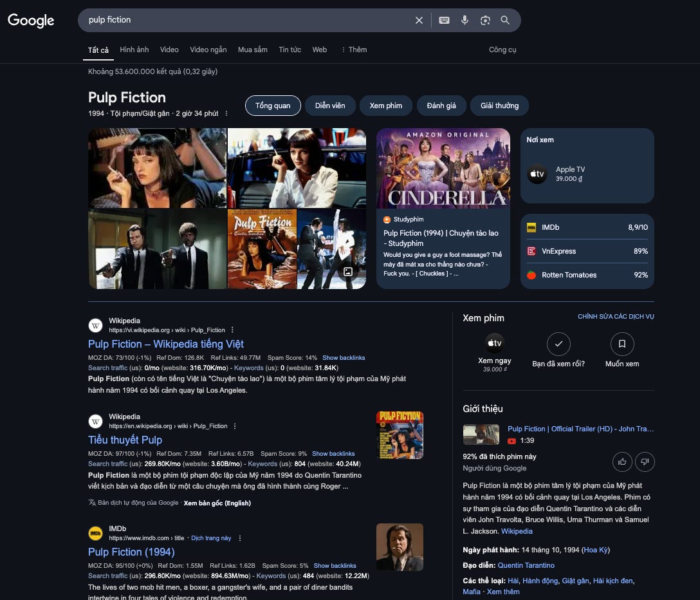The width and height of the screenshot is (700, 600).
Task: Click the IMDb rating logo icon
Action: (x=531, y=227)
